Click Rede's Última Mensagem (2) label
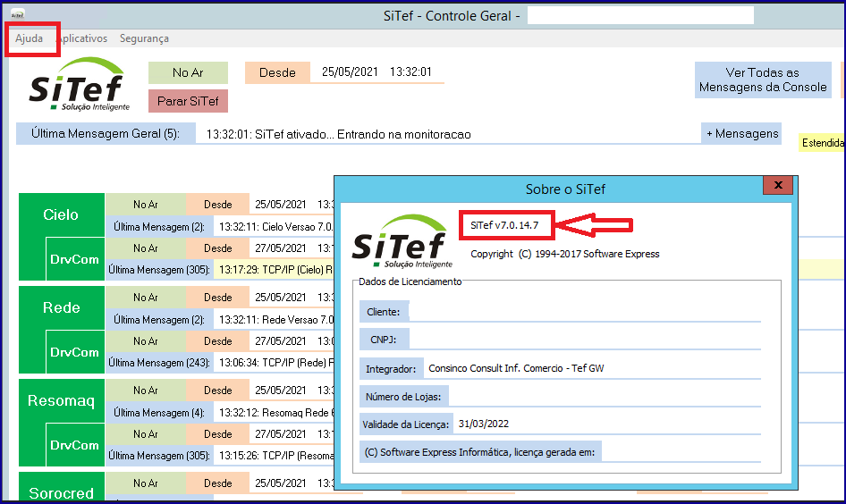Screen dimensions: 846x504 (158, 320)
